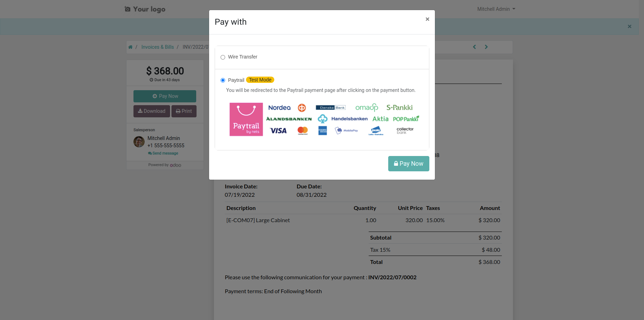Viewport: 644px width, 320px height.
Task: Click the Payment terms: End of Following Month text
Action: tap(273, 291)
